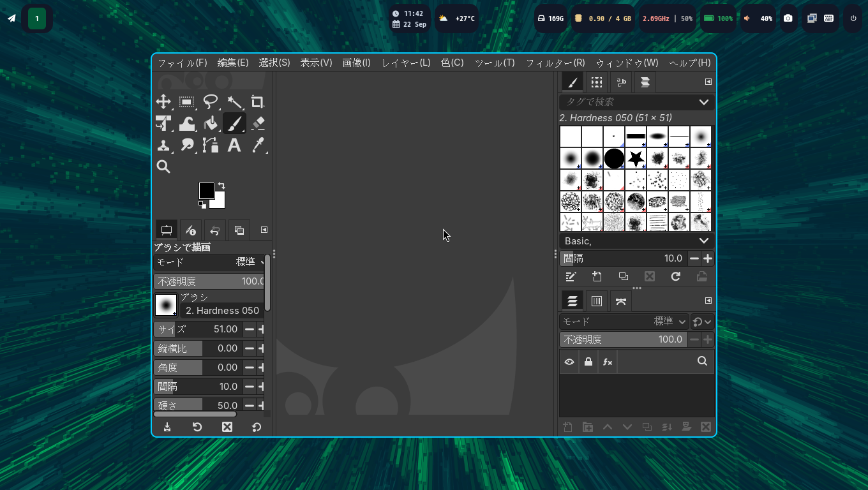868x490 pixels.
Task: Expand the Basic brush tag dropdown
Action: 703,241
